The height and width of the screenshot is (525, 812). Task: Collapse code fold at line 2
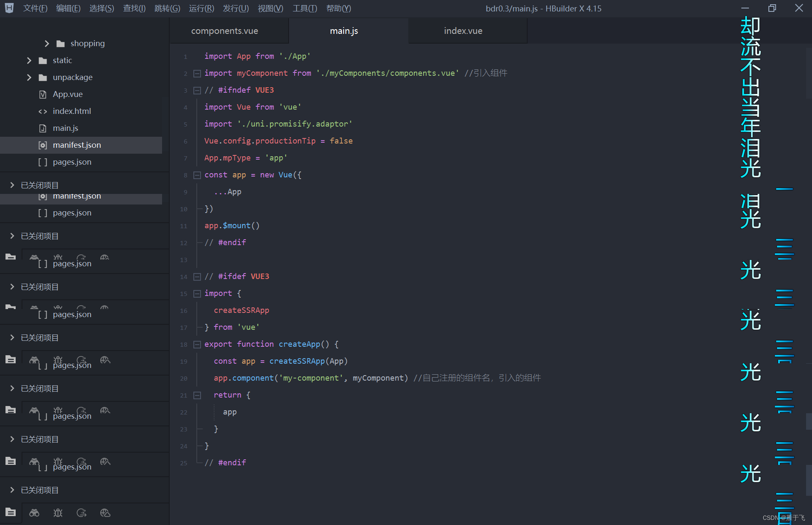197,74
